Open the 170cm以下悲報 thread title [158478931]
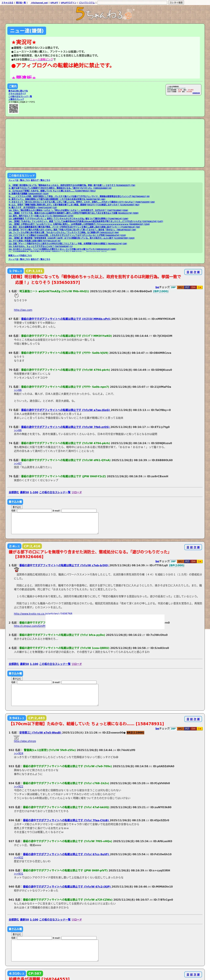 86,724
